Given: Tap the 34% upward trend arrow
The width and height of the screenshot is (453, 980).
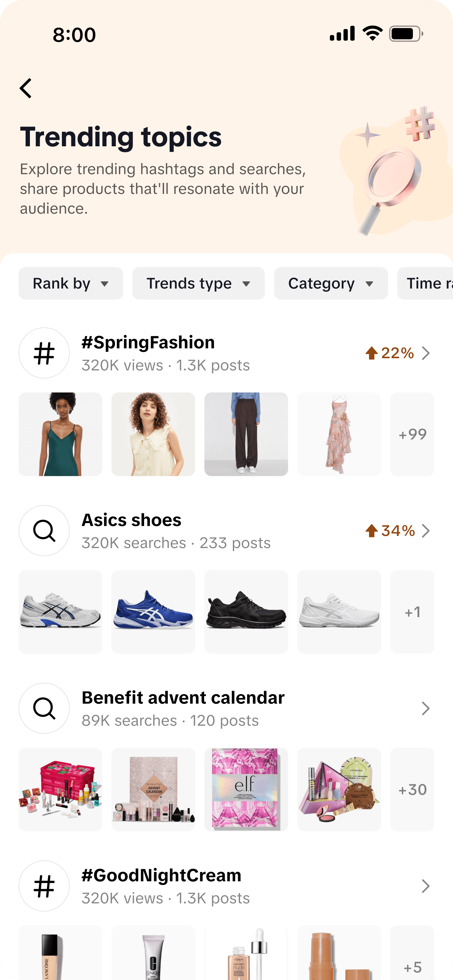Looking at the screenshot, I should (x=371, y=531).
